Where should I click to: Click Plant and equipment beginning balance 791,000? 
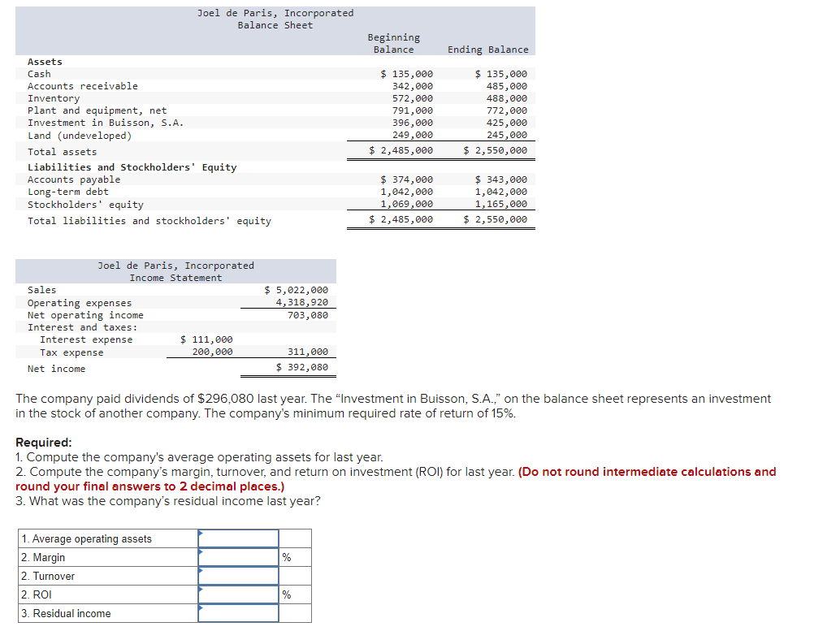[x=413, y=111]
